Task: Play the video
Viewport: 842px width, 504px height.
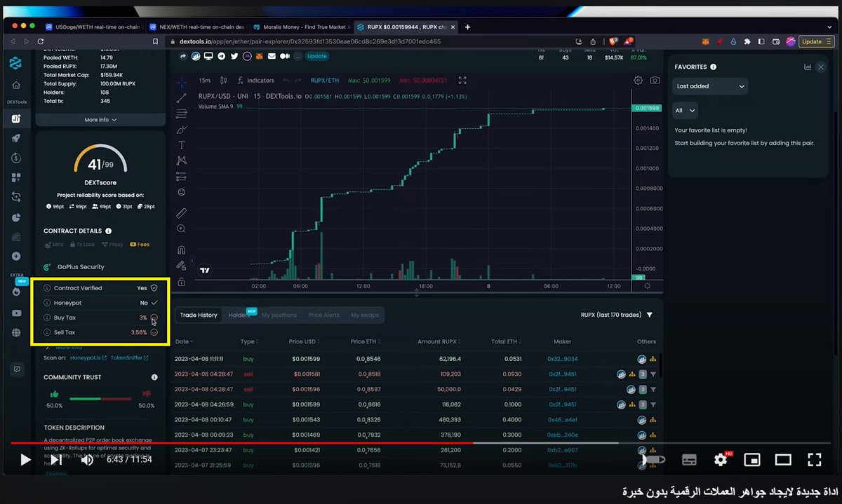Action: pyautogui.click(x=25, y=460)
